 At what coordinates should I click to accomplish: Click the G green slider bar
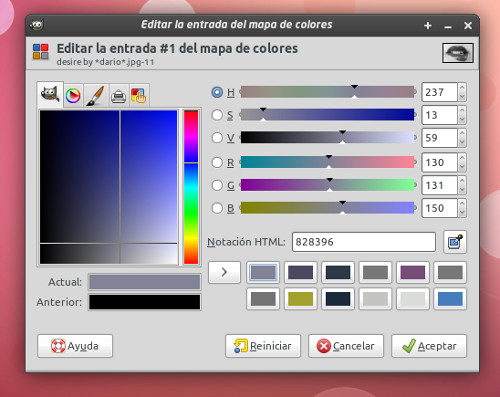[x=327, y=185]
